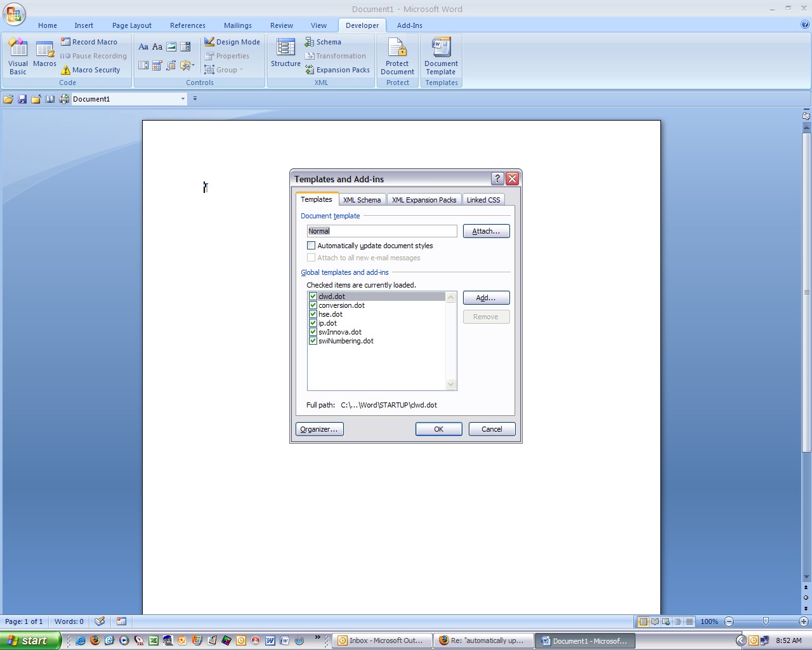
Task: Open the Windows Start menu
Action: pyautogui.click(x=30, y=640)
